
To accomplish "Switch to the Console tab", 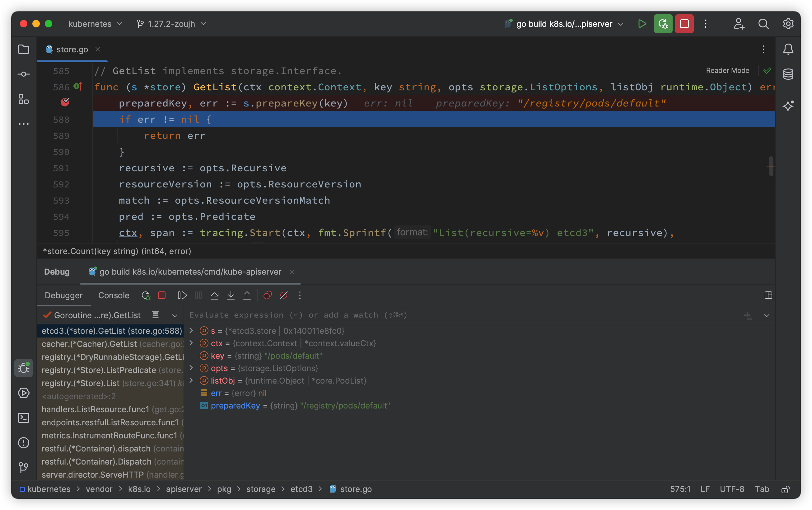I will pyautogui.click(x=114, y=295).
